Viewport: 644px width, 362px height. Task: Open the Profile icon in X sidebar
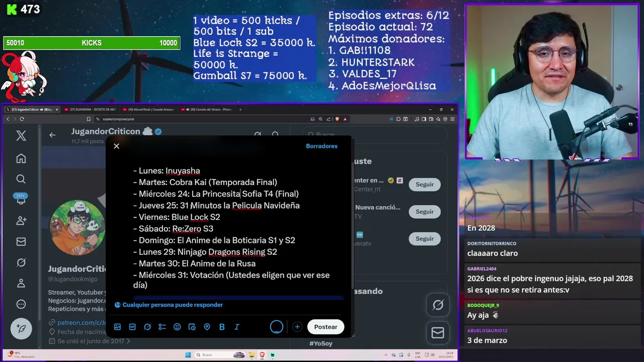(x=21, y=283)
